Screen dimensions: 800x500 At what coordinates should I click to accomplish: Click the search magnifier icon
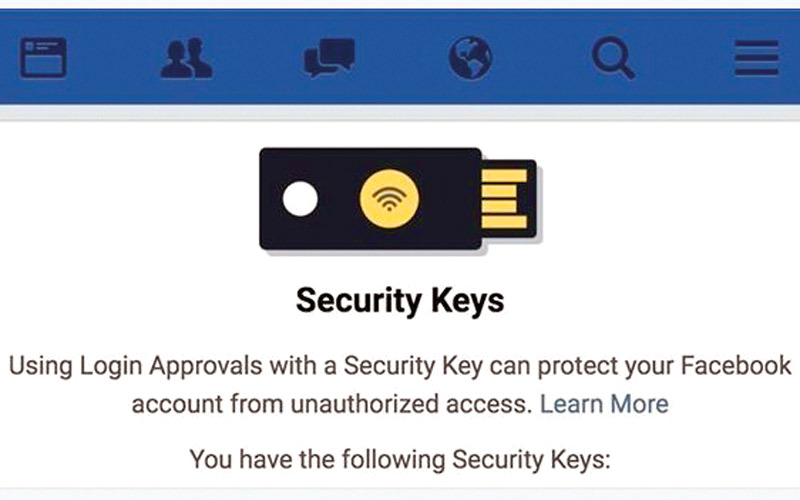[612, 58]
